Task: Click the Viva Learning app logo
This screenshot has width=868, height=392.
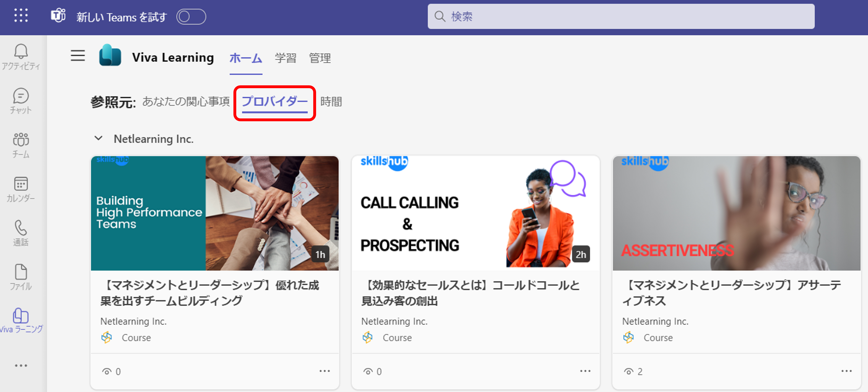Action: 110,55
